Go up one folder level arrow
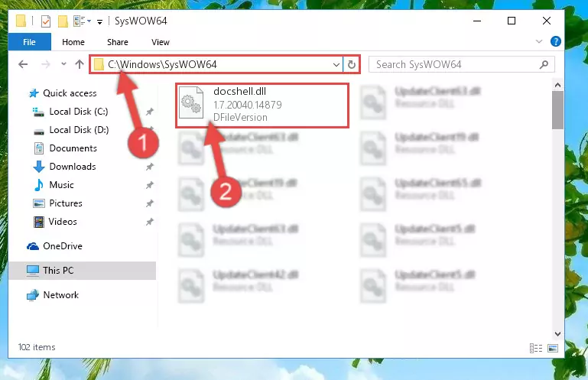Viewport: 588px width, 380px height. click(x=79, y=64)
